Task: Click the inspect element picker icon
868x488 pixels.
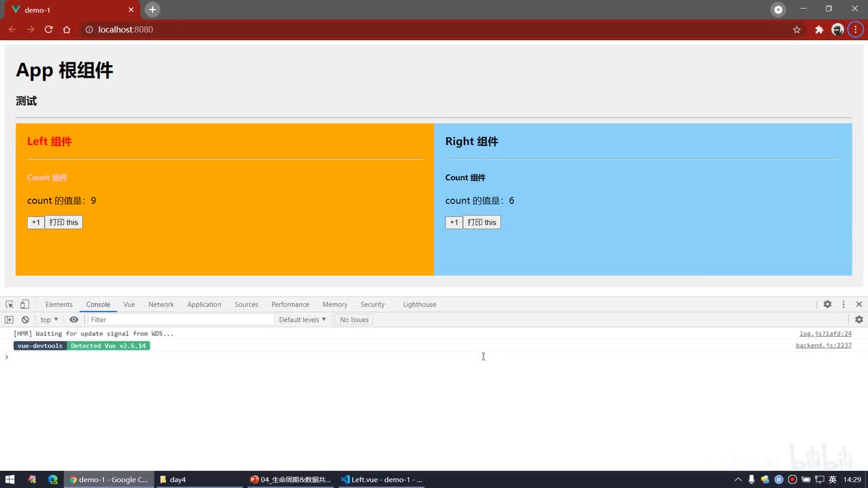Action: [x=9, y=304]
